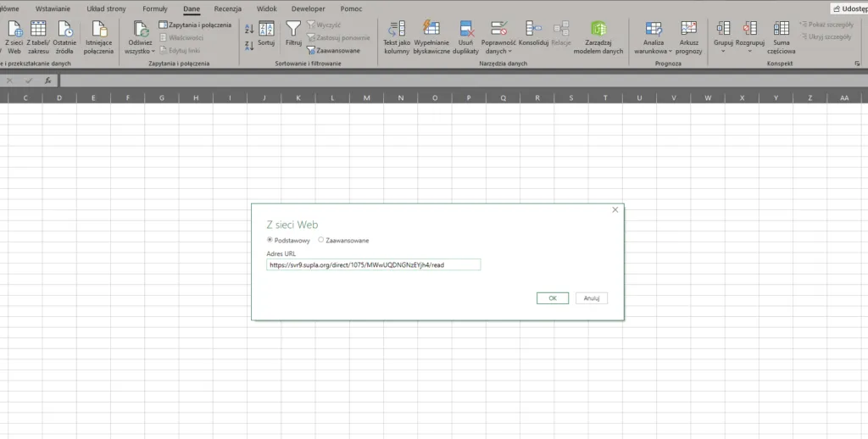The height and width of the screenshot is (439, 868).
Task: Open the Sortuj dialog
Action: [266, 34]
